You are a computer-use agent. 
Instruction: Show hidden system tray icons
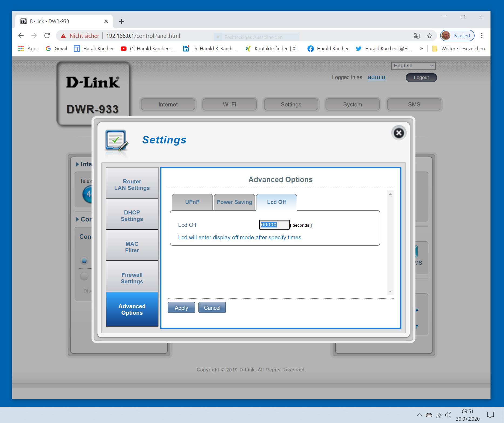point(419,415)
